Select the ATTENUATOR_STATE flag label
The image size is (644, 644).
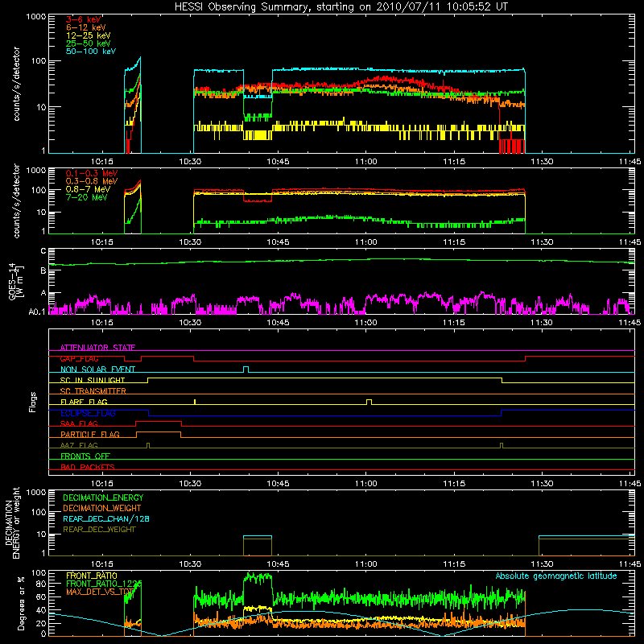[97, 348]
